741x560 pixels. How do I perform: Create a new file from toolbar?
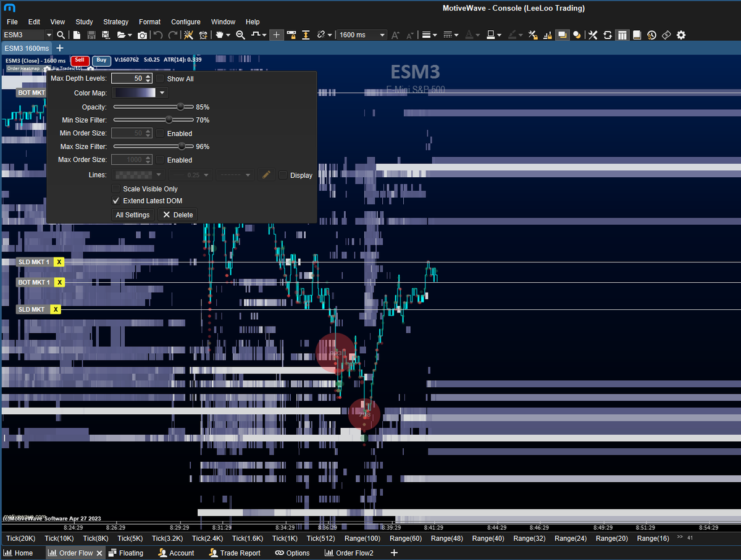[x=77, y=35]
